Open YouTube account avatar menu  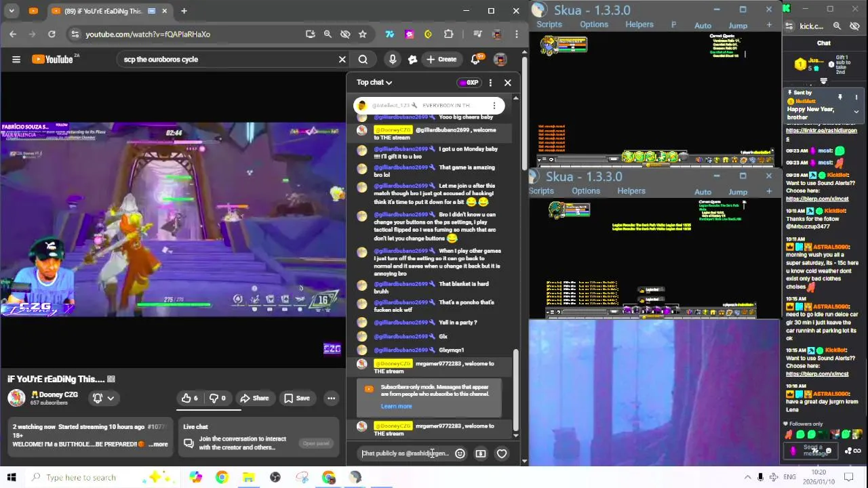(500, 60)
